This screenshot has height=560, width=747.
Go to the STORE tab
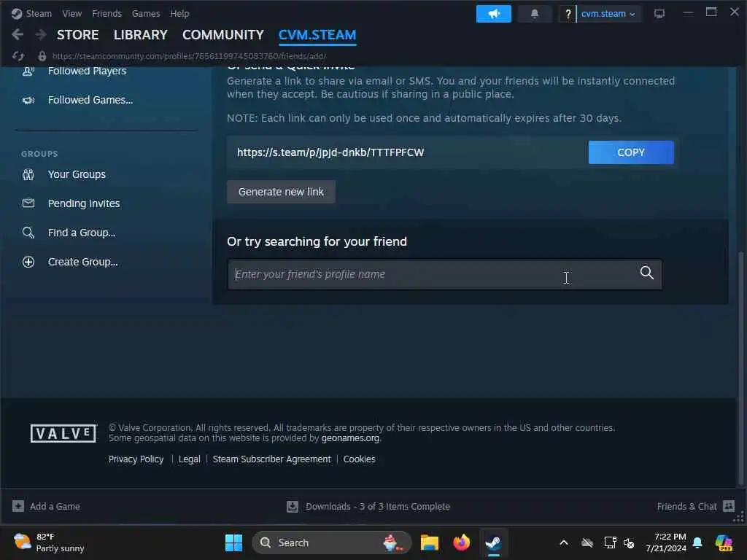coord(77,35)
